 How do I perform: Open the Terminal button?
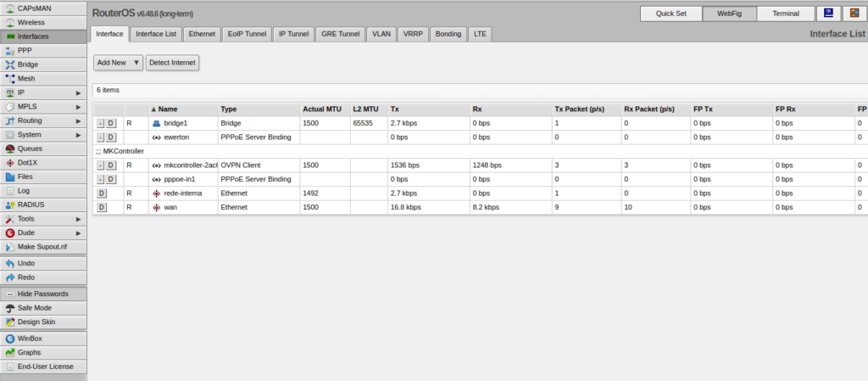click(786, 14)
